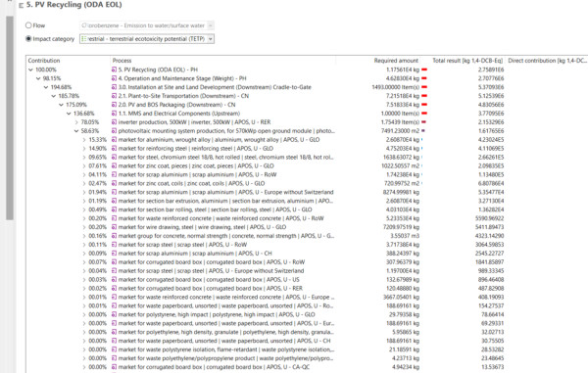This screenshot has height=373, width=588.
Task: Collapse the 58.63% photovoltaic mounting system row
Action: pos(76,131)
